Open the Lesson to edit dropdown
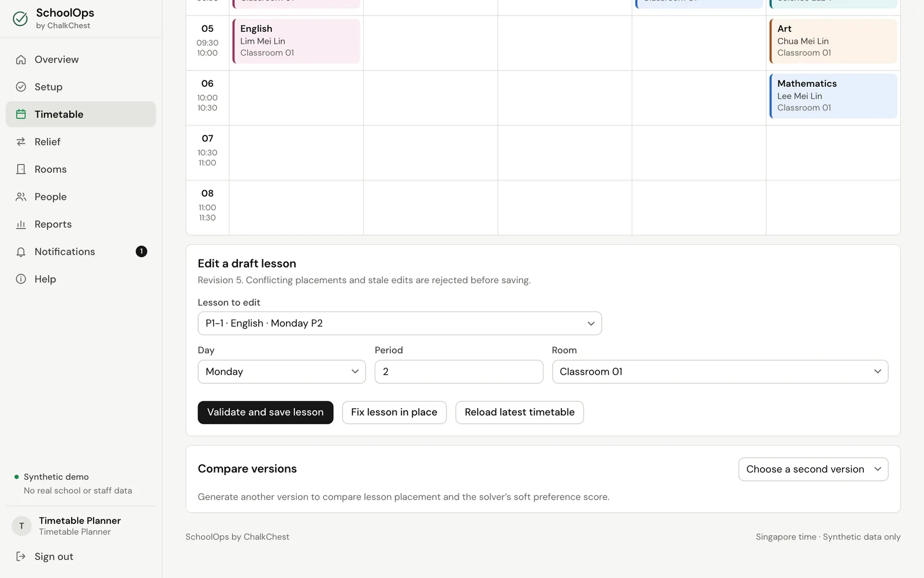 [x=400, y=323]
